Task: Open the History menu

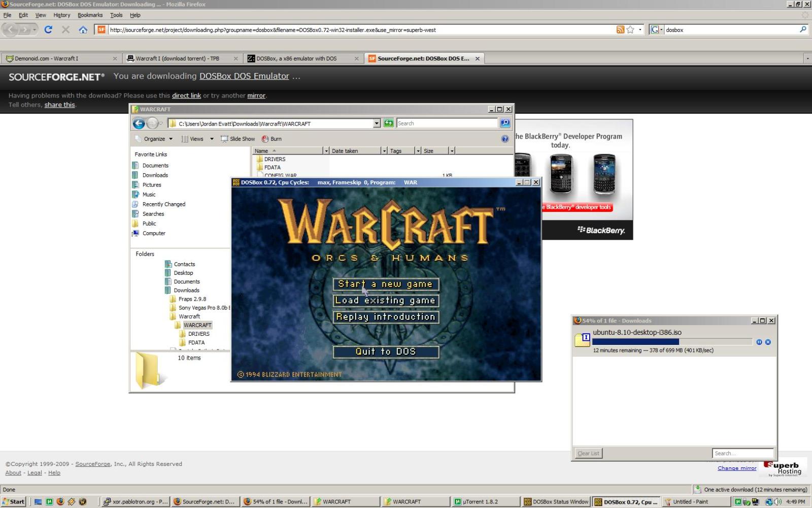Action: coord(61,15)
